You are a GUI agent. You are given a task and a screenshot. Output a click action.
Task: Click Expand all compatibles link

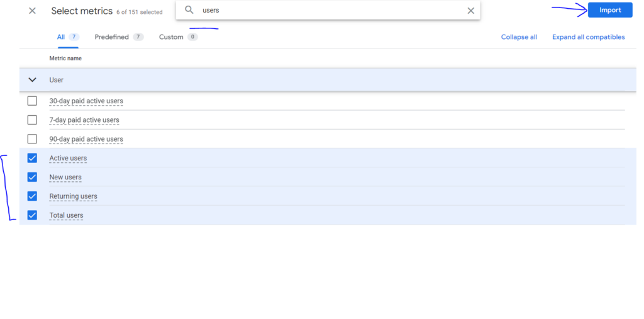tap(588, 37)
